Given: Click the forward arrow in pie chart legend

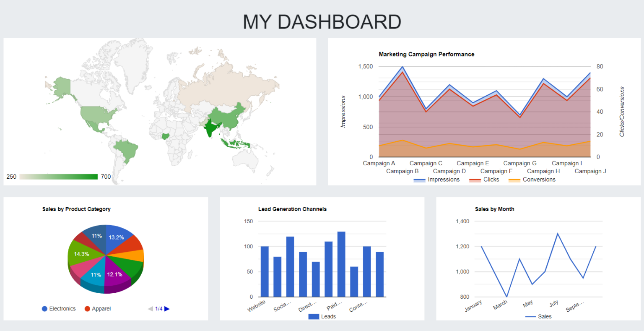Looking at the screenshot, I should 167,308.
